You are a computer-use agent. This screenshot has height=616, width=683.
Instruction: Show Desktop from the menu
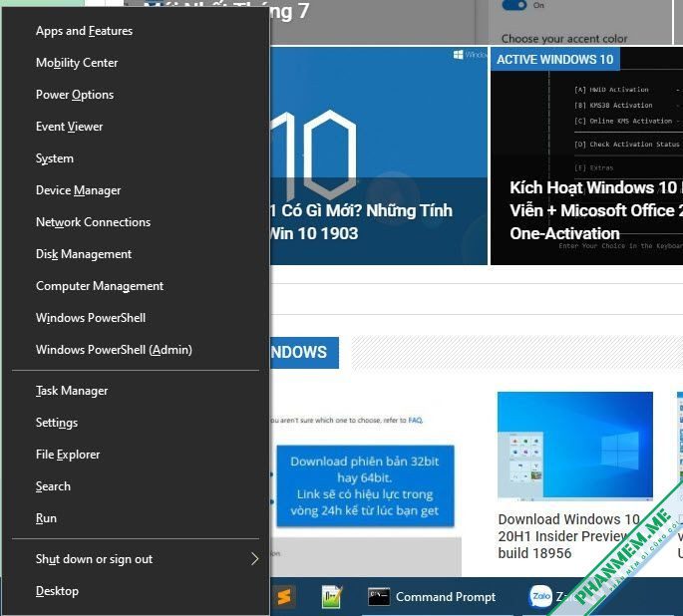(57, 591)
